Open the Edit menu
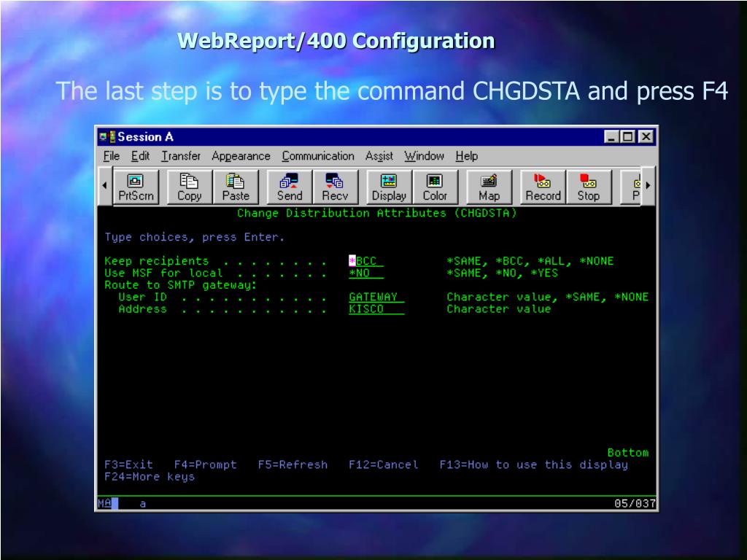 [141, 156]
